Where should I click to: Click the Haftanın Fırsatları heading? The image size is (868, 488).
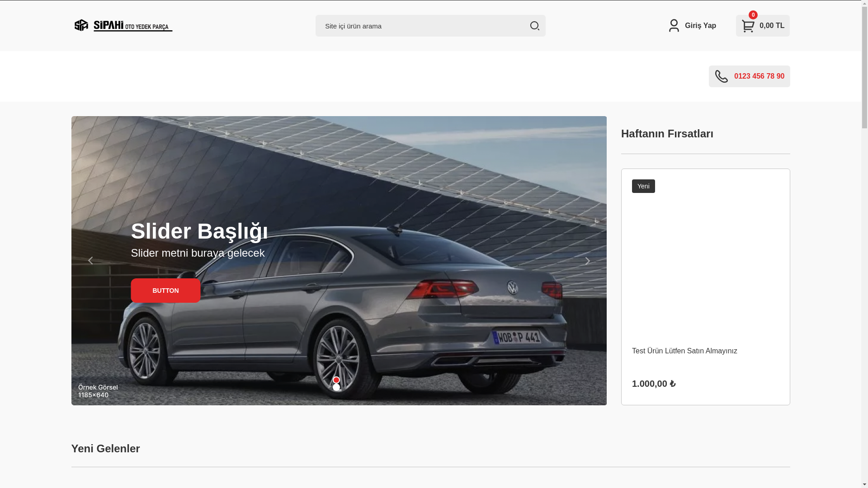coord(667,134)
